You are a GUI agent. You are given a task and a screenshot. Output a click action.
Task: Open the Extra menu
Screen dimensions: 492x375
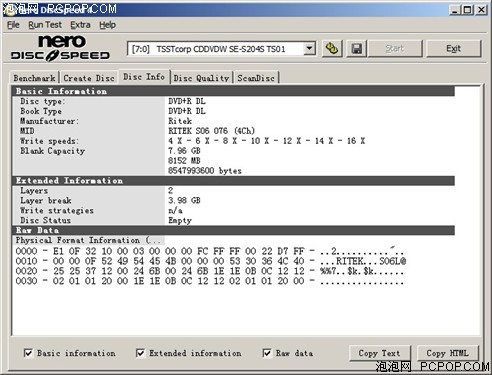point(80,25)
